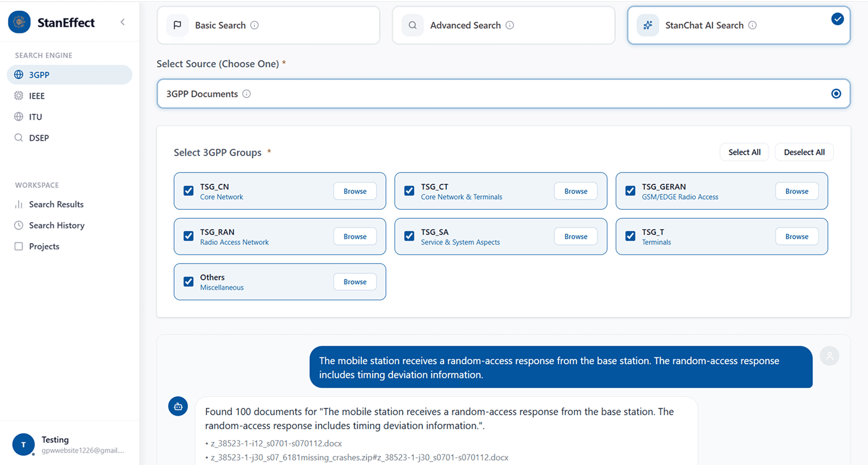Screen dimensions: 868x465
Task: Click the Search Results bar chart icon
Action: pyautogui.click(x=19, y=204)
